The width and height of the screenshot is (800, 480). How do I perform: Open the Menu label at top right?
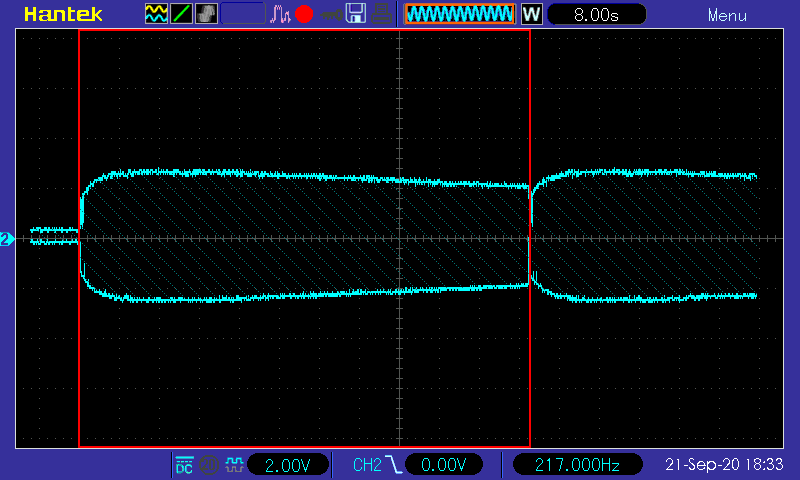pyautogui.click(x=727, y=16)
